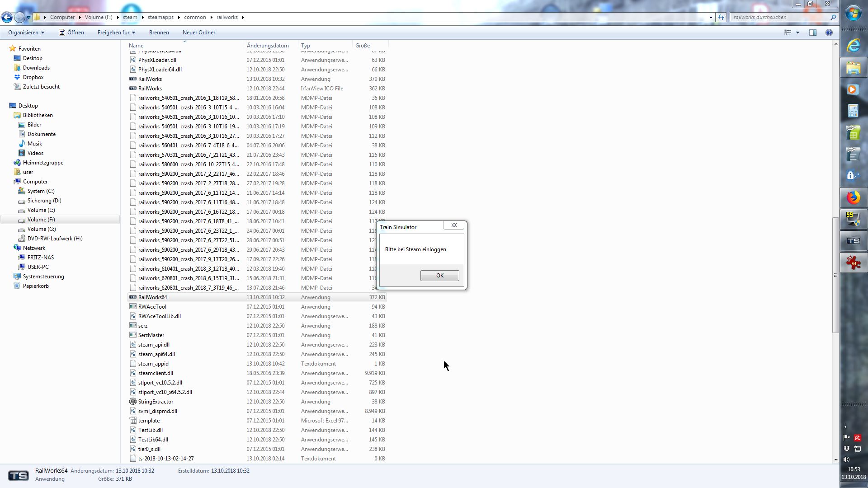Click the Windows Start orb
The height and width of the screenshot is (488, 868).
(x=853, y=14)
